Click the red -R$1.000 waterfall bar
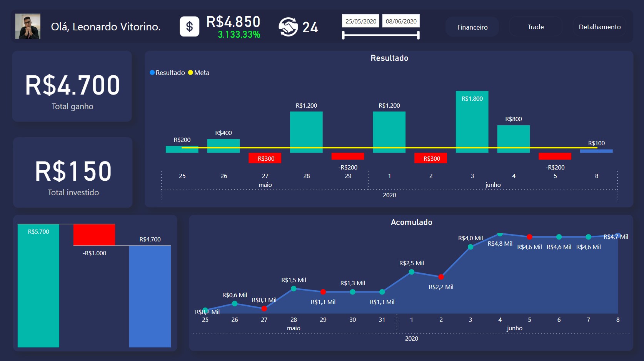 94,235
